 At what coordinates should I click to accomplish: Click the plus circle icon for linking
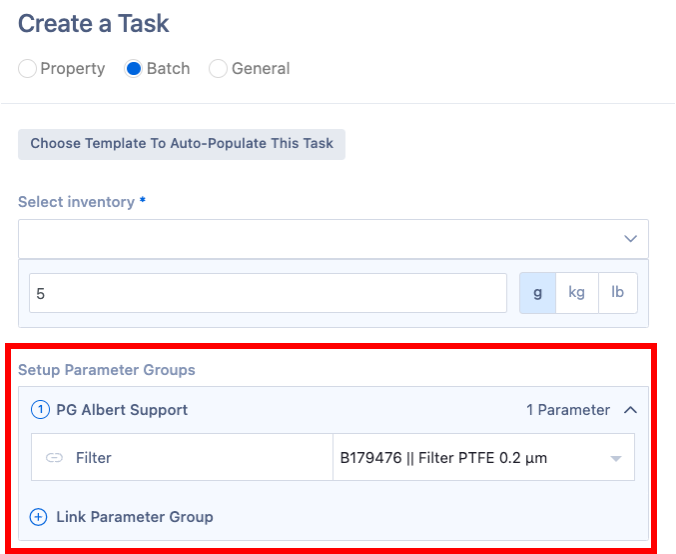tap(39, 517)
